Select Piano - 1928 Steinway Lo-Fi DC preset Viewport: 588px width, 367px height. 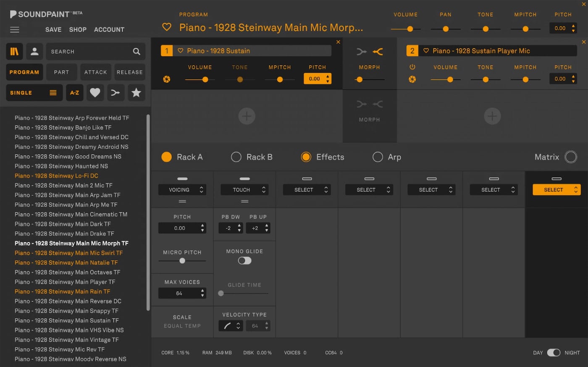tap(56, 176)
